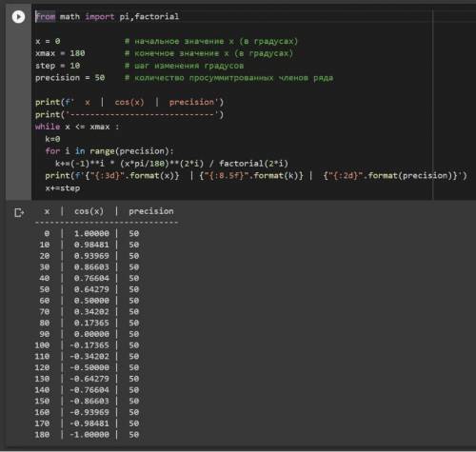Run the code cell with play button
476x452 pixels.
[18, 16]
